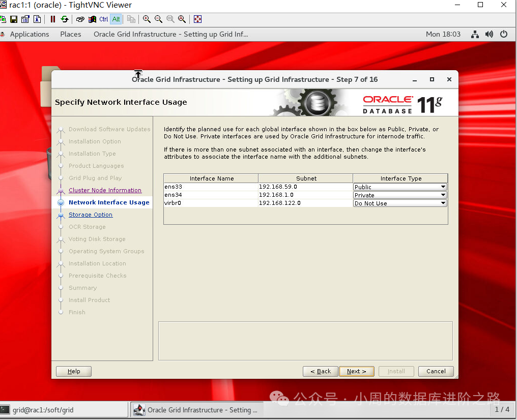Click the Next button

(356, 371)
